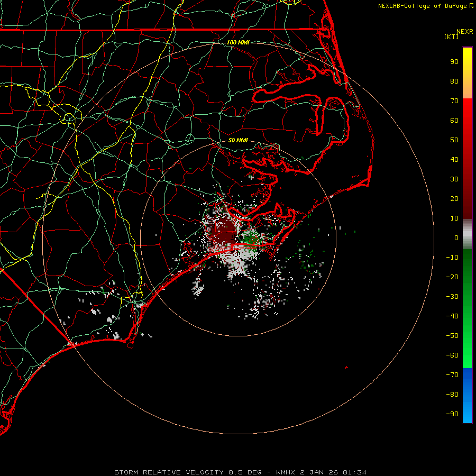Click the yellow top segment of color bar
Image resolution: width=476 pixels, height=476 pixels.
467,73
